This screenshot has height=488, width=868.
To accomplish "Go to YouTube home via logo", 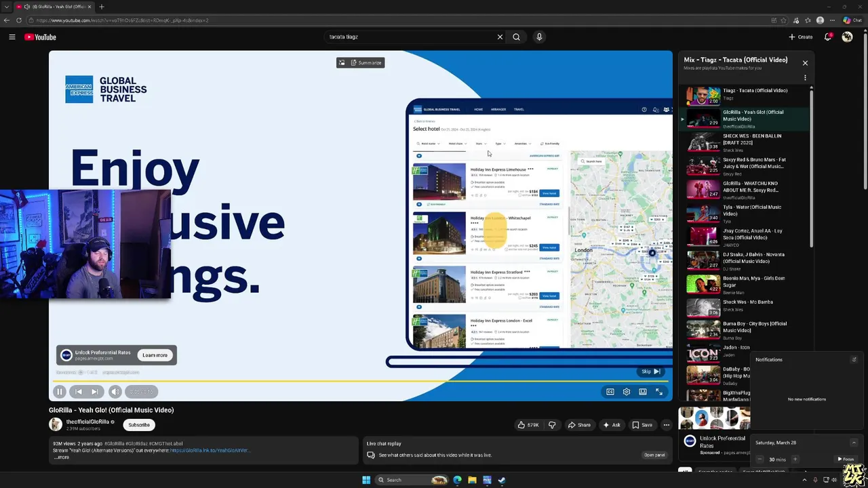I will pyautogui.click(x=40, y=37).
